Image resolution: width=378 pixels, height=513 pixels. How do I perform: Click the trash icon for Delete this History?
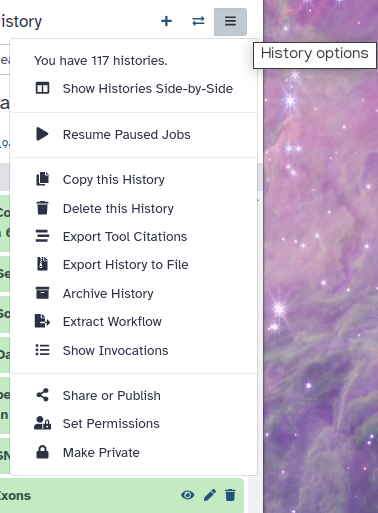pos(43,208)
